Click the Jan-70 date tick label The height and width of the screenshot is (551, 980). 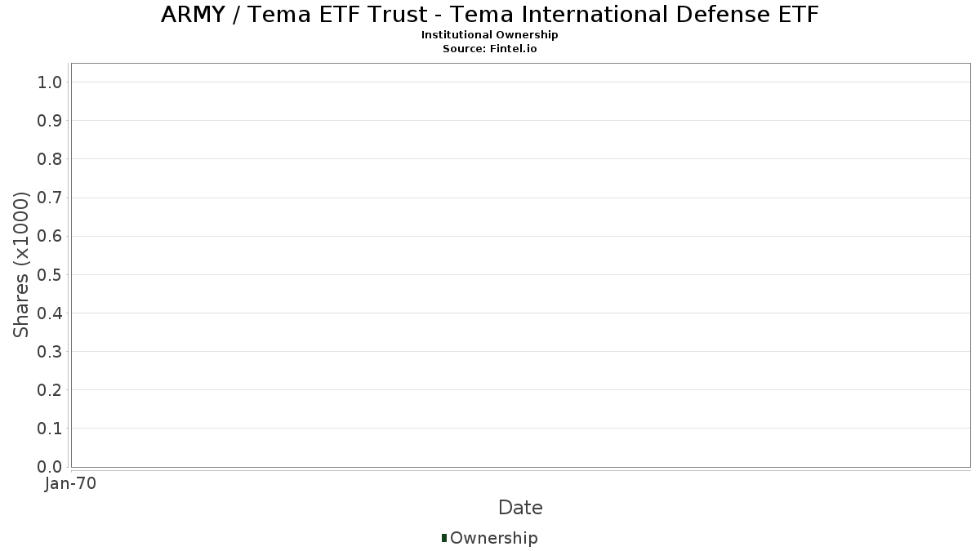tap(71, 484)
